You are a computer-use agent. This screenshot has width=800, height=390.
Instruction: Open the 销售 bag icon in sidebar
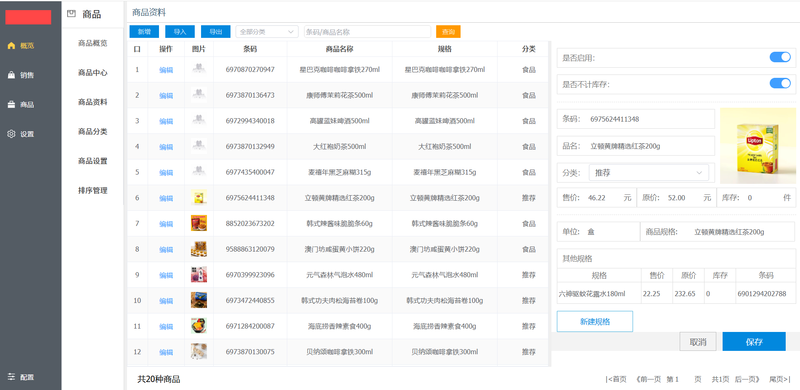coord(11,75)
